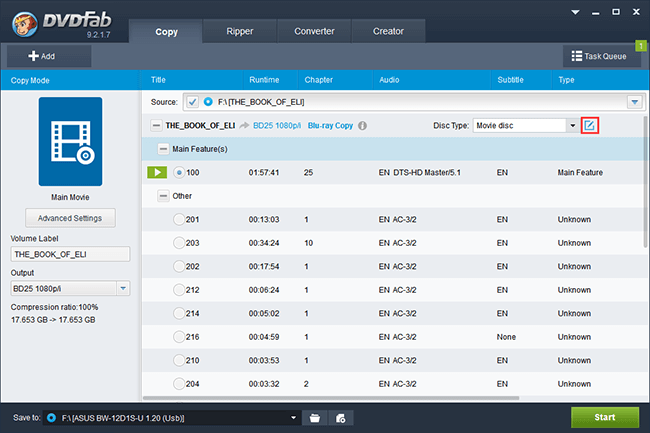The height and width of the screenshot is (433, 650).
Task: Click subtitle None for title 216
Action: pyautogui.click(x=506, y=337)
